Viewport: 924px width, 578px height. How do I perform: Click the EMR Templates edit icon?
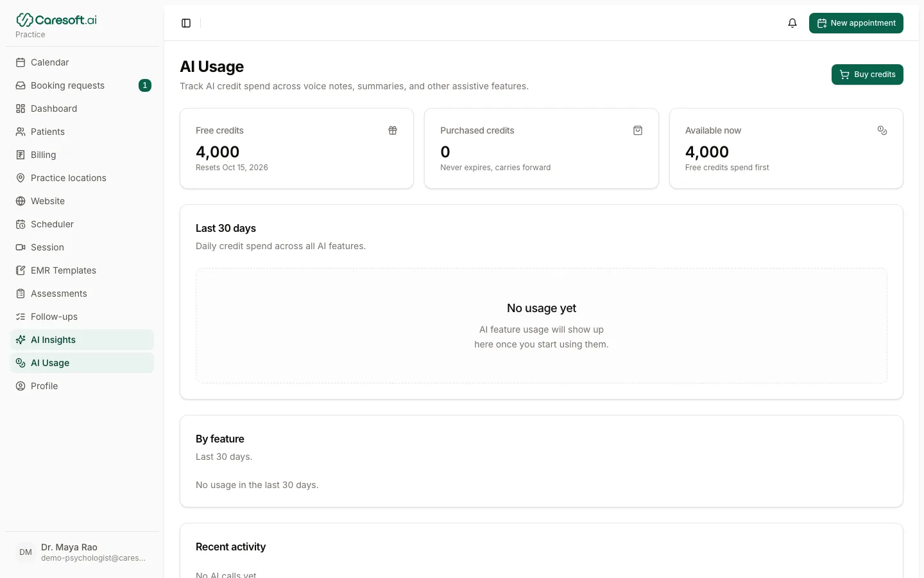click(x=21, y=270)
